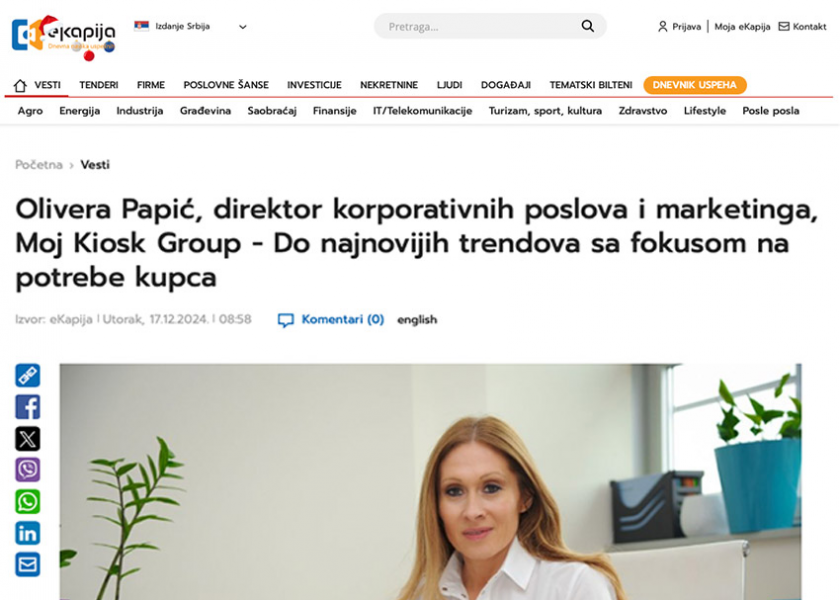
Task: Expand the Izdanje Srbija edition dropdown
Action: 190,26
